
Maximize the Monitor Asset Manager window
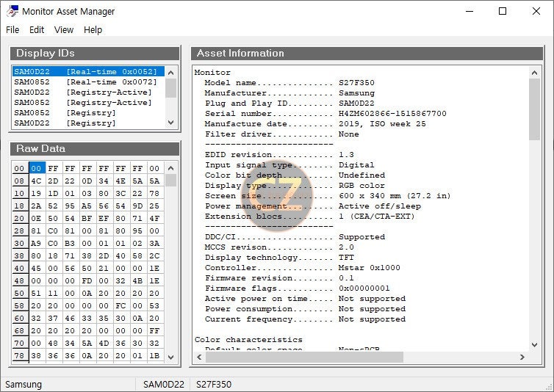(x=503, y=11)
